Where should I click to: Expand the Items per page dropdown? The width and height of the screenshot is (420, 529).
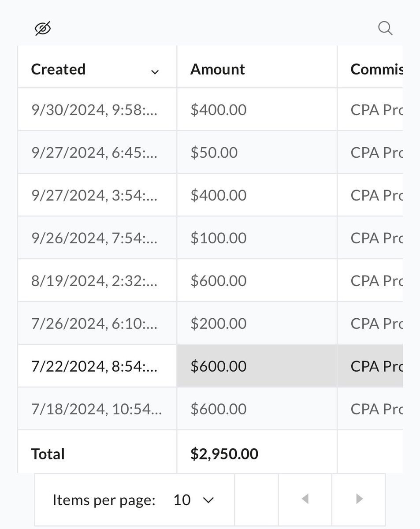click(x=193, y=499)
